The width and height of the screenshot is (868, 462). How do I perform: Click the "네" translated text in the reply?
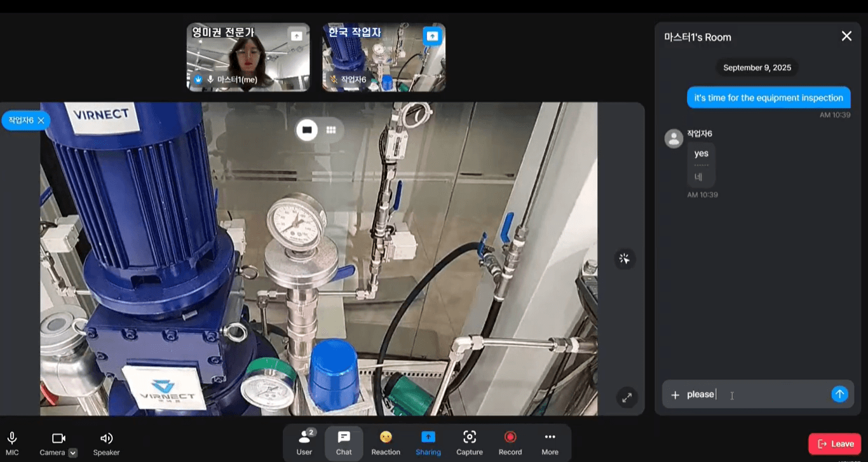coord(698,177)
